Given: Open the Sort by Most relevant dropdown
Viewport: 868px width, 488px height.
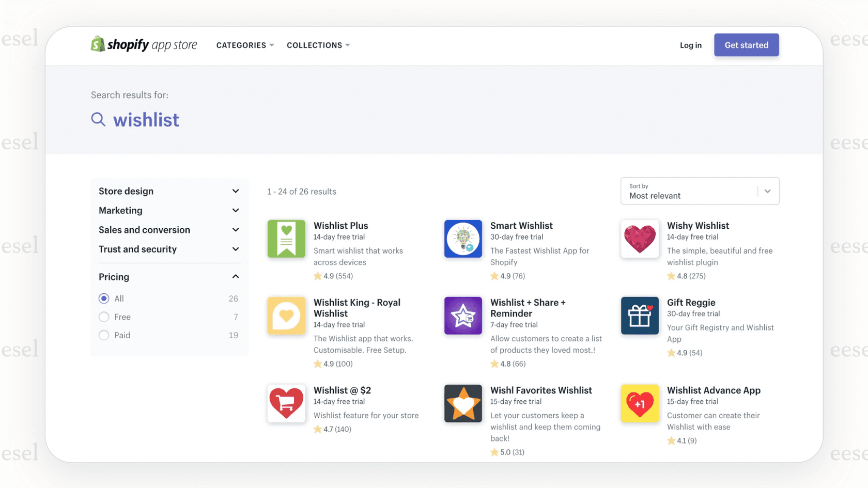Looking at the screenshot, I should pos(700,191).
